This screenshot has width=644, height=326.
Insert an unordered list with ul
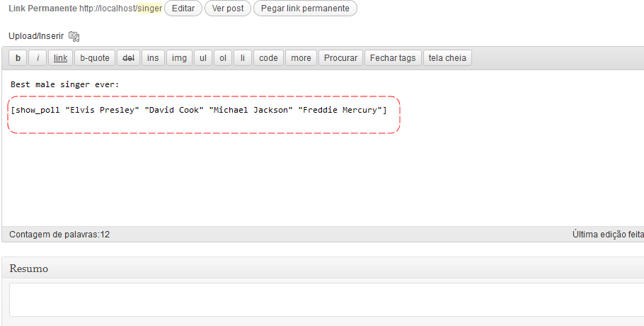[203, 58]
